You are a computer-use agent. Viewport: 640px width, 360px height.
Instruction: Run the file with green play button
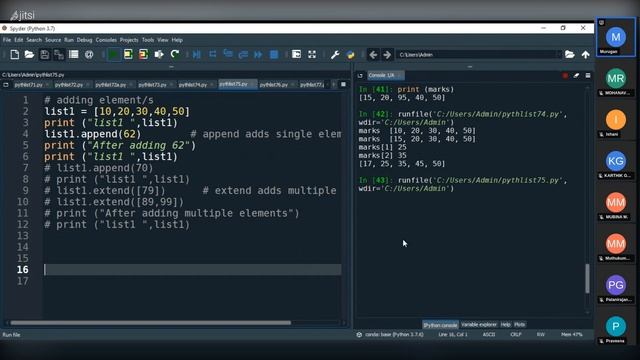click(114, 54)
